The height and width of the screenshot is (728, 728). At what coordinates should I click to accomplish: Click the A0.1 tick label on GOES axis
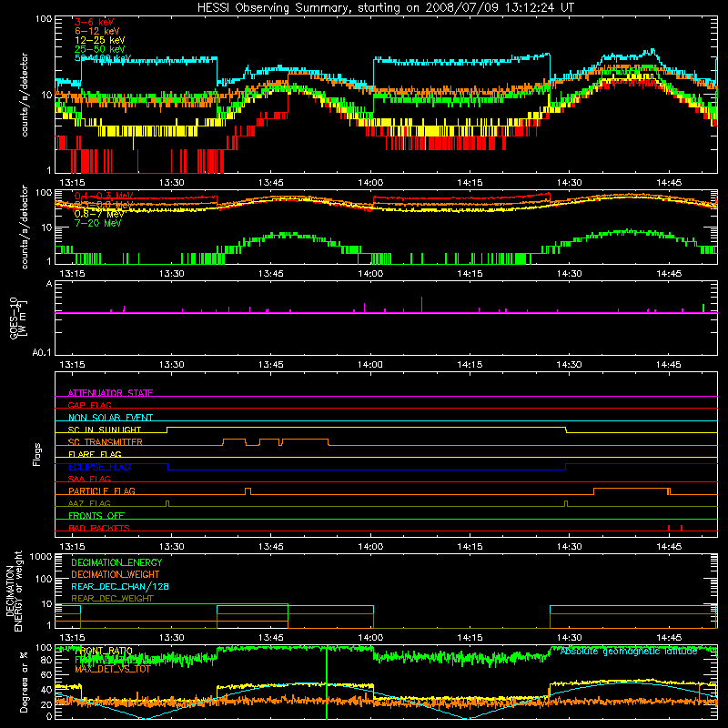point(42,352)
